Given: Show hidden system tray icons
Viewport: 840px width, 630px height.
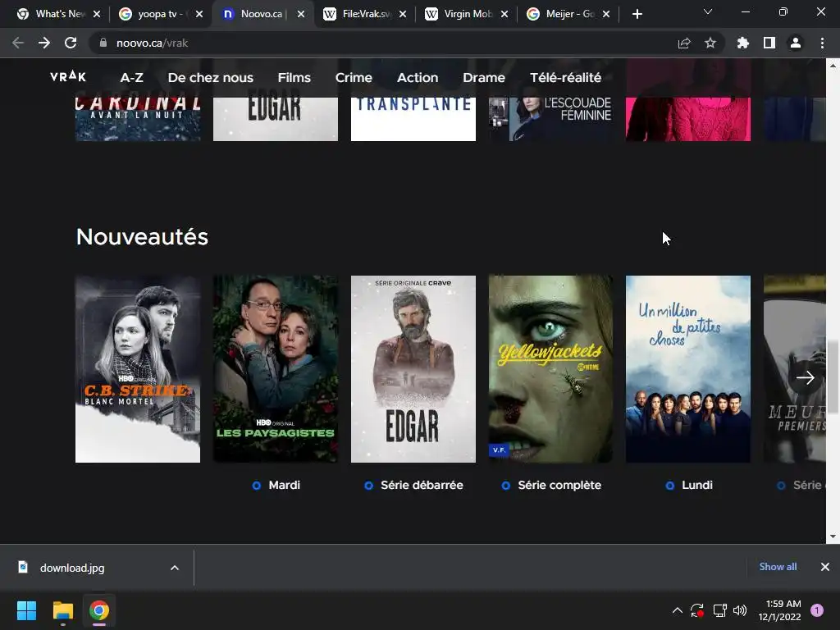Looking at the screenshot, I should pos(677,610).
